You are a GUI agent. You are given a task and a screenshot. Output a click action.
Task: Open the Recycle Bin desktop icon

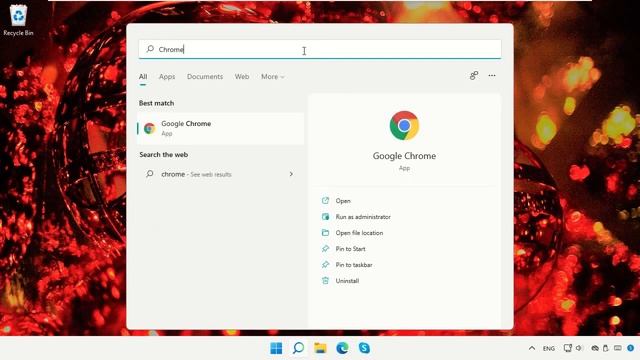pyautogui.click(x=18, y=20)
